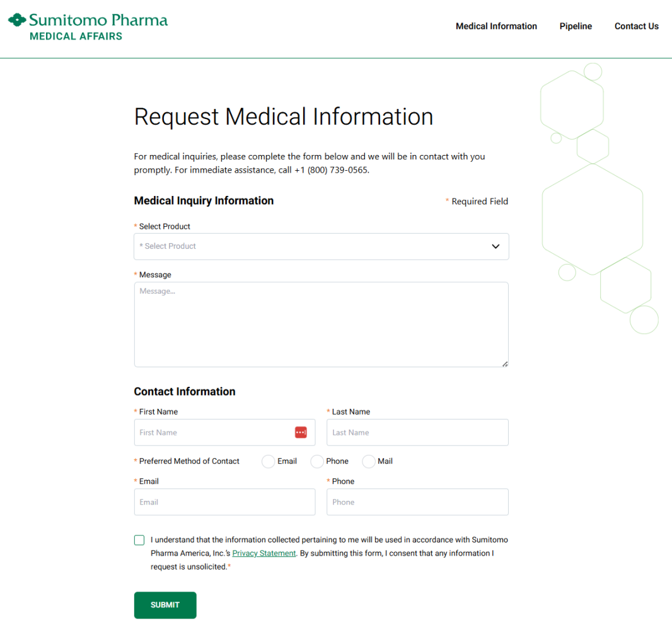Viewport: 672px width, 630px height.
Task: Grab the Message box resize handle
Action: click(505, 364)
